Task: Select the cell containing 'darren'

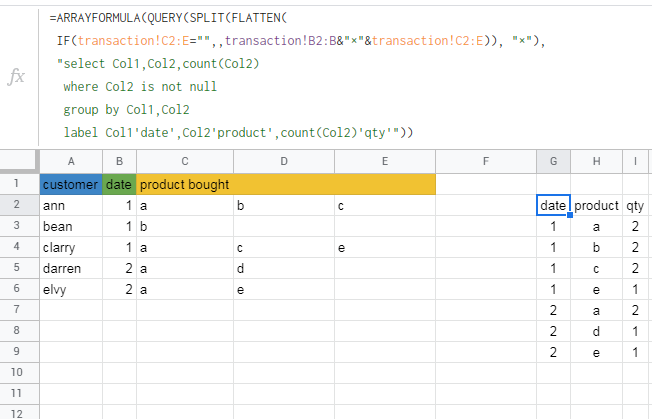Action: (70, 267)
